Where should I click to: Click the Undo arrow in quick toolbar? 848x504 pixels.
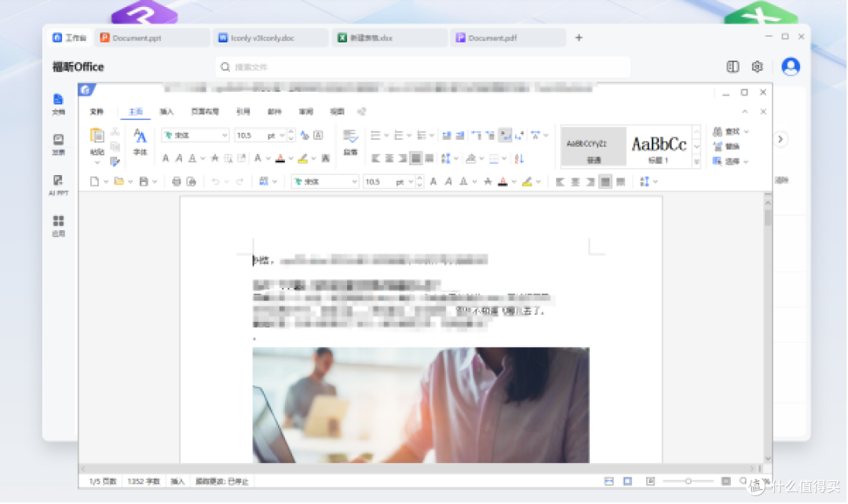tap(215, 181)
